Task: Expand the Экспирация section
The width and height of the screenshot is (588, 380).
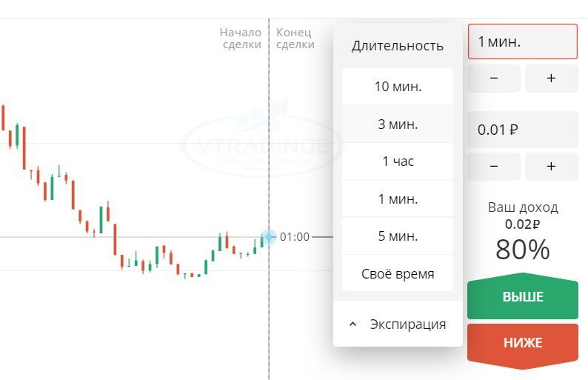Action: click(x=398, y=324)
